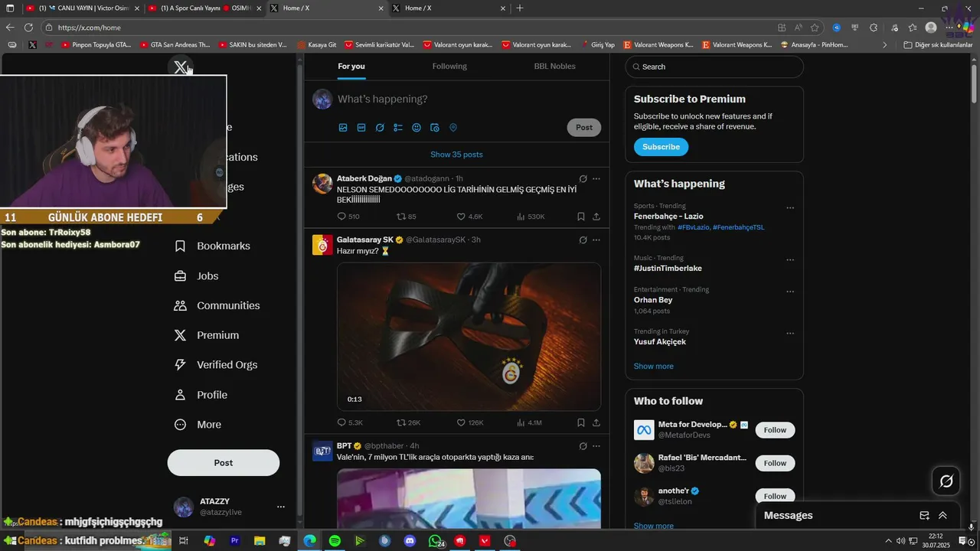Screen dimensions: 980x551
Task: Open options for Fenerbahçe – Lazio trend
Action: click(790, 208)
